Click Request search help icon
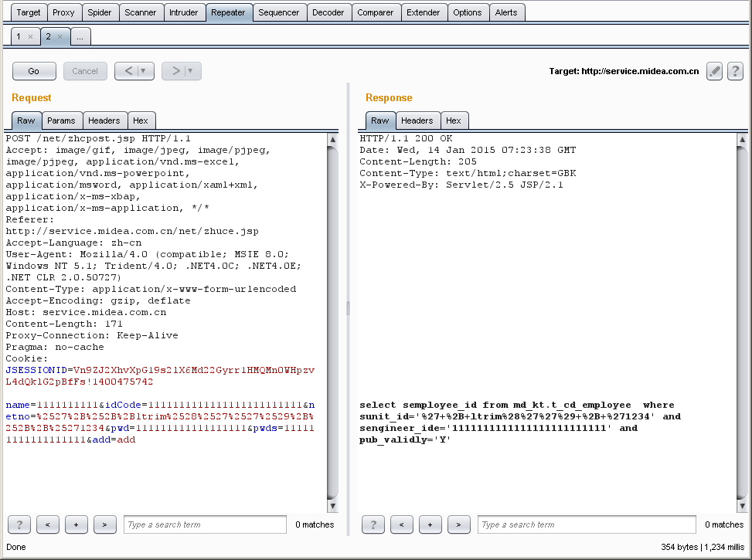 [x=19, y=524]
